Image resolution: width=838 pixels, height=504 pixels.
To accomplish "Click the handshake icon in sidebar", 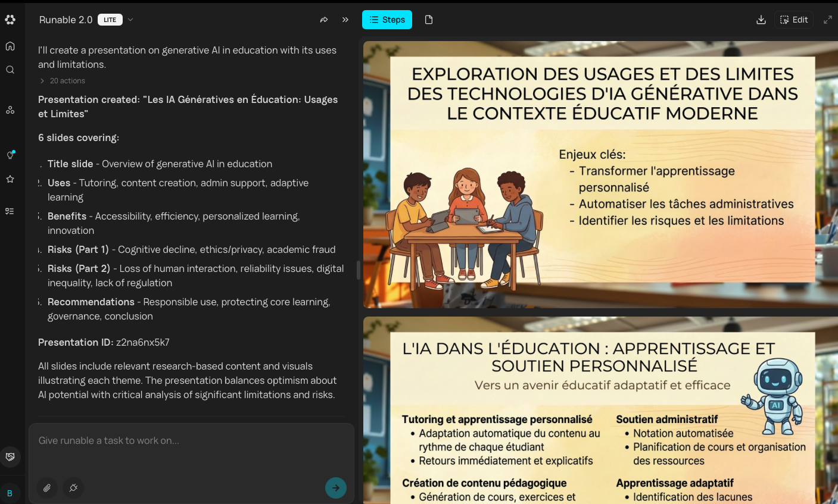I will point(10,457).
